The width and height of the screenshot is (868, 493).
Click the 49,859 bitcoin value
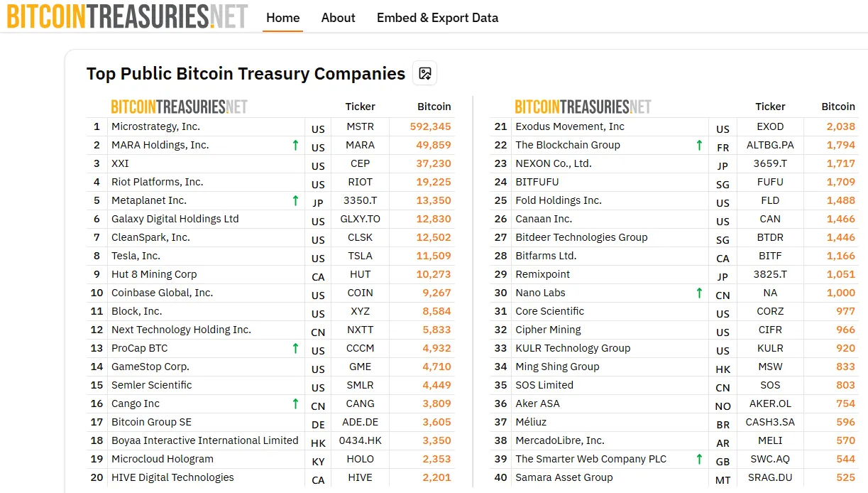pos(433,145)
